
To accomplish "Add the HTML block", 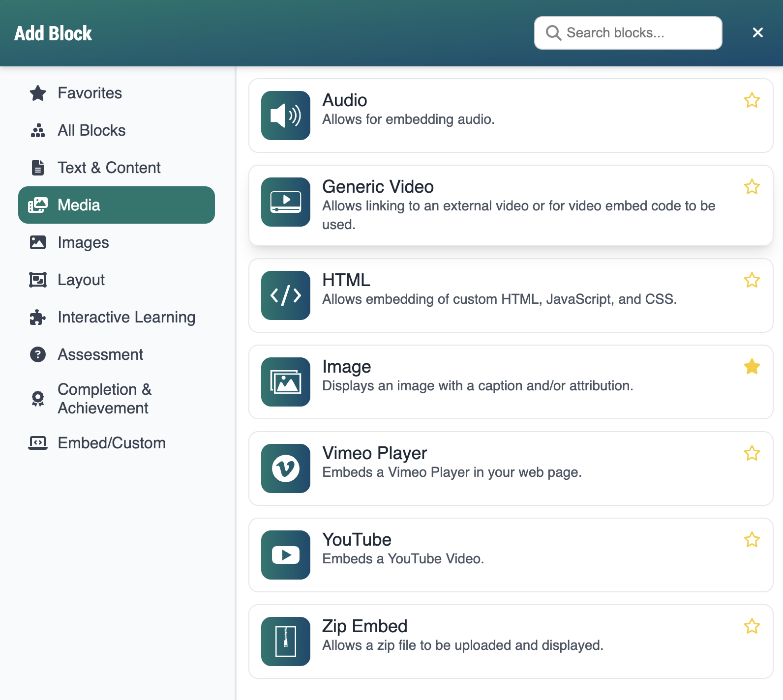I will [x=511, y=295].
